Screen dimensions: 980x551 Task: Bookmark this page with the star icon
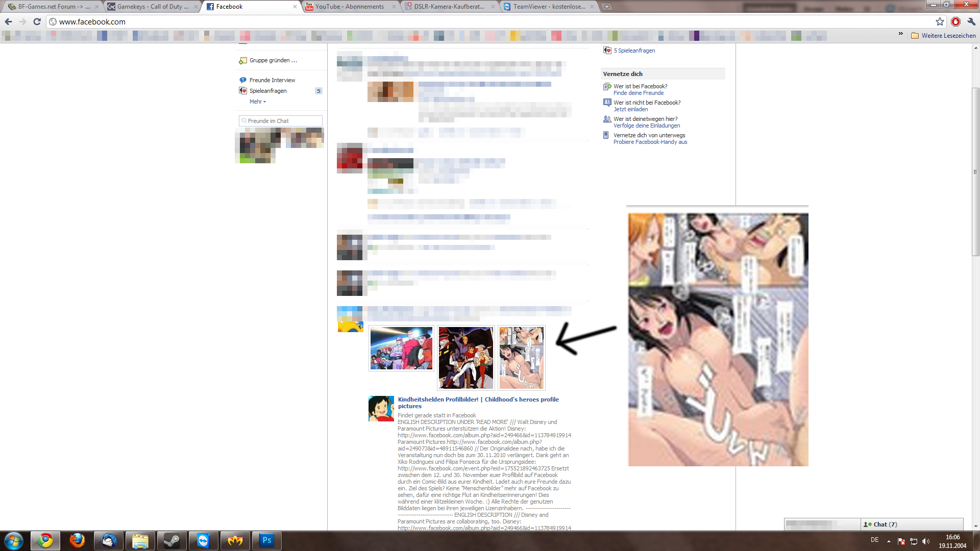pyautogui.click(x=940, y=21)
